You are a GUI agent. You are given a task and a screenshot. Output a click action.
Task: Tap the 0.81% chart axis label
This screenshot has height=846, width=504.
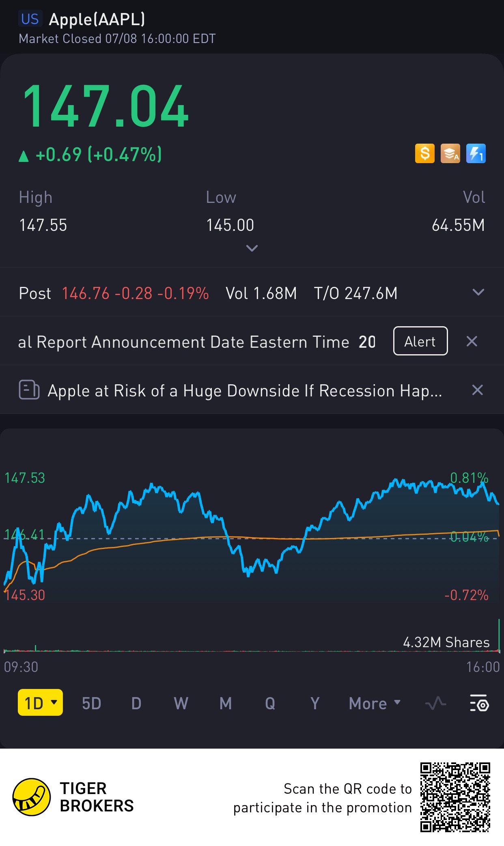469,478
